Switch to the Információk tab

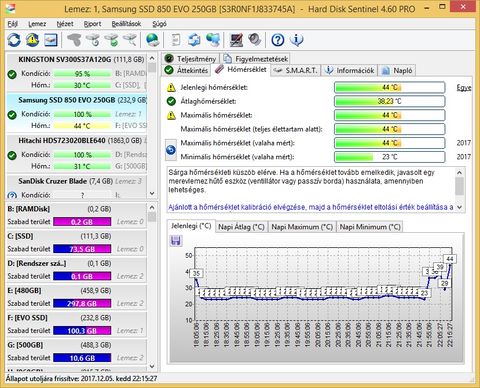click(350, 70)
